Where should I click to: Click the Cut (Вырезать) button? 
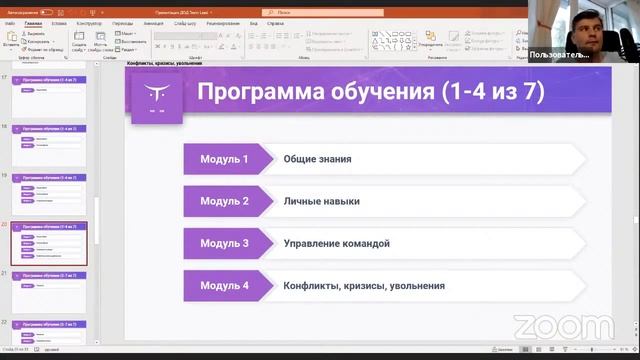coord(33,34)
